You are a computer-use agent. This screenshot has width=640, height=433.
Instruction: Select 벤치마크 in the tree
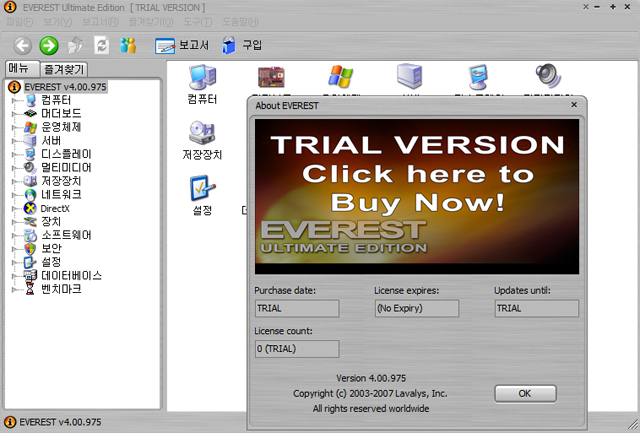pyautogui.click(x=61, y=289)
